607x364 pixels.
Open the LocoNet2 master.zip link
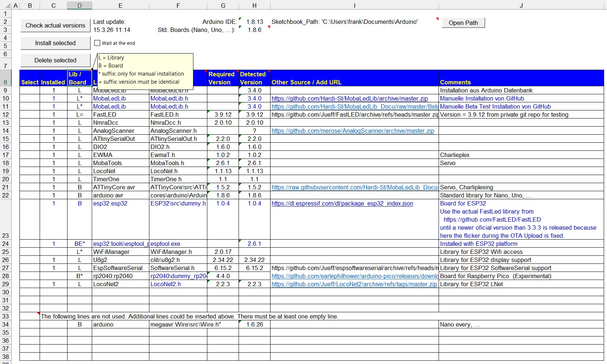click(354, 284)
